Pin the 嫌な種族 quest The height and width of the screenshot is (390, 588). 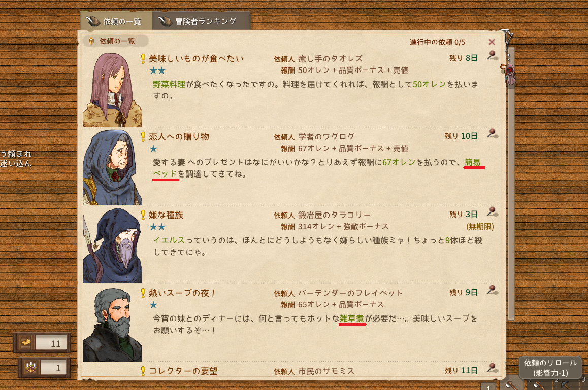(493, 211)
